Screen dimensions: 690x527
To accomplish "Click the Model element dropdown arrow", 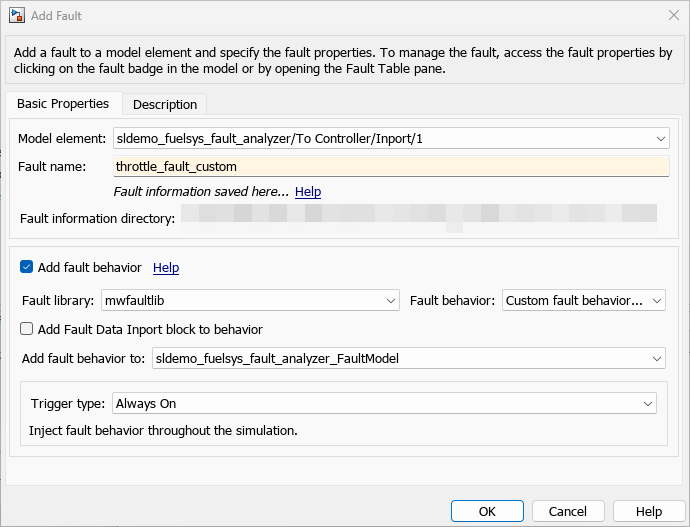I will click(661, 138).
